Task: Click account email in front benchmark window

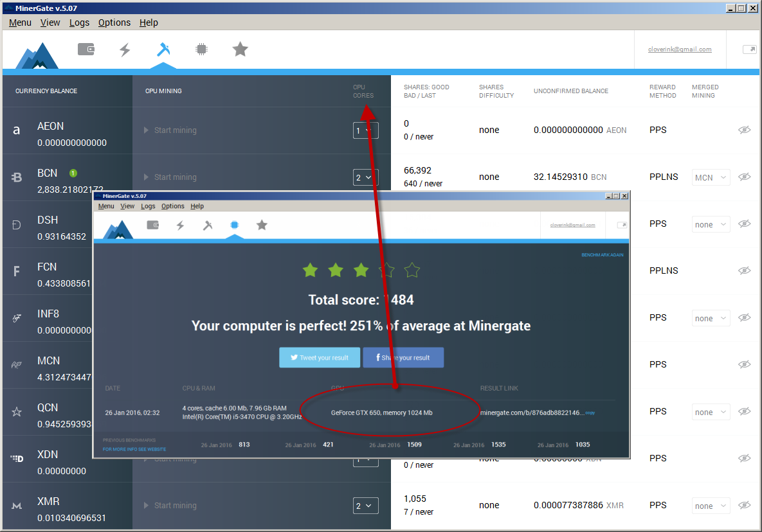Action: 572,226
